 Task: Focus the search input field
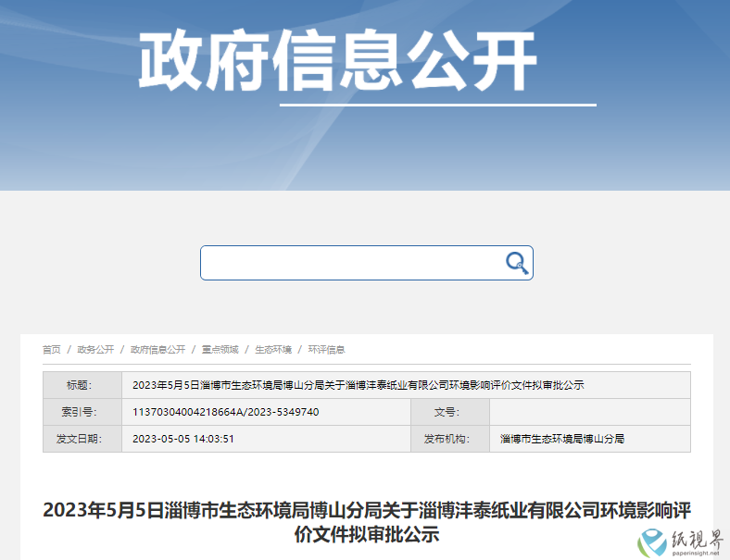point(367,263)
